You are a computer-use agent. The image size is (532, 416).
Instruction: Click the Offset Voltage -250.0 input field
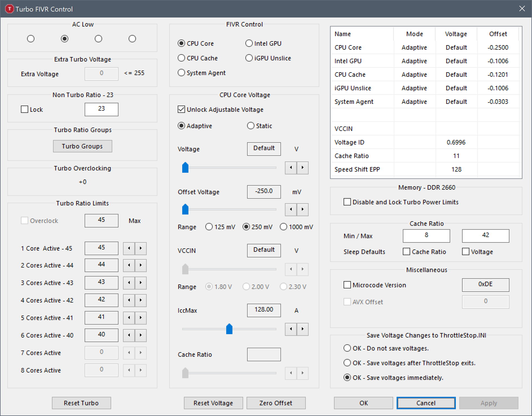point(264,192)
